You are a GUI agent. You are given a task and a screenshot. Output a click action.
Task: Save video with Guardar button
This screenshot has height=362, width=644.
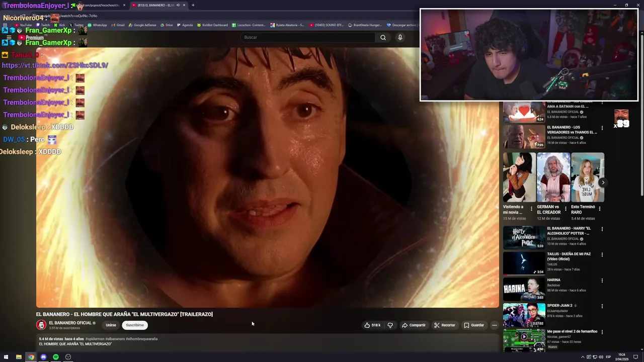474,325
